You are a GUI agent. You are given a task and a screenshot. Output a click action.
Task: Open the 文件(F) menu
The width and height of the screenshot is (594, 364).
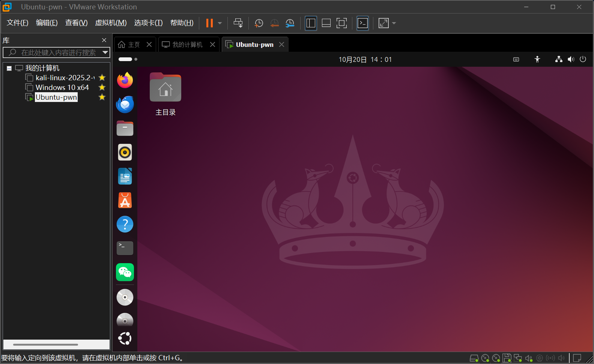coord(18,23)
